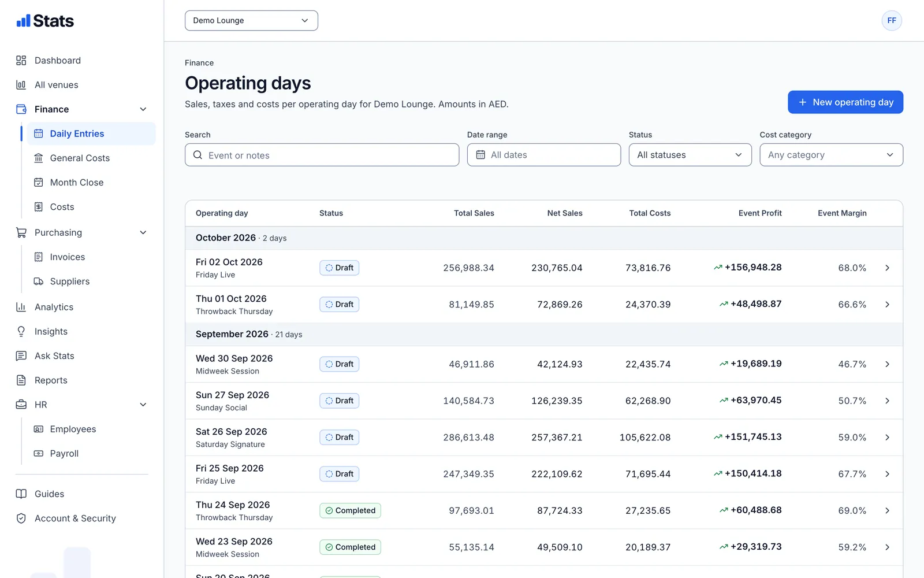Viewport: 924px width, 578px height.
Task: Click the HR briefcase icon
Action: point(21,405)
